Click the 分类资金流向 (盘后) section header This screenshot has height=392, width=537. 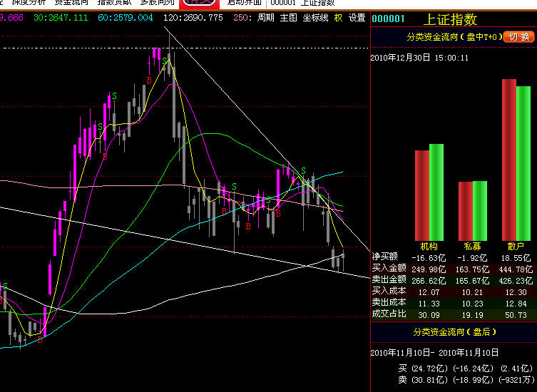[x=453, y=332]
